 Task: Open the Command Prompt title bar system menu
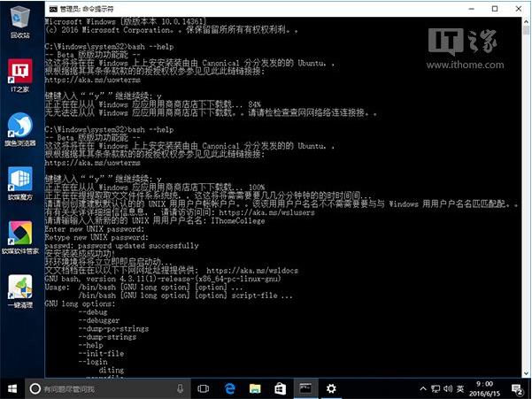[54, 8]
